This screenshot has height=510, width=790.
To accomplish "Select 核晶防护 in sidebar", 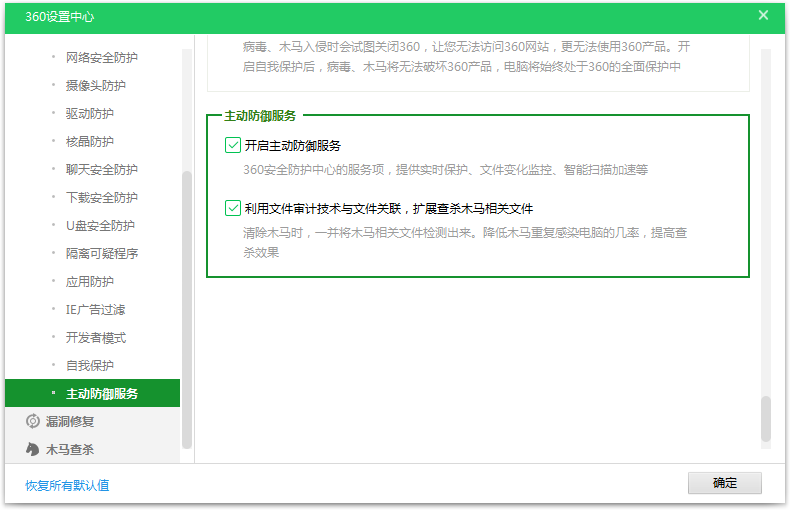I will 89,142.
